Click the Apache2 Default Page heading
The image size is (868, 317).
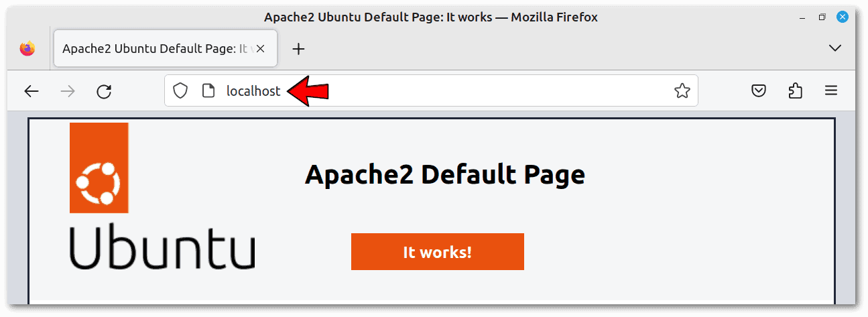(444, 175)
